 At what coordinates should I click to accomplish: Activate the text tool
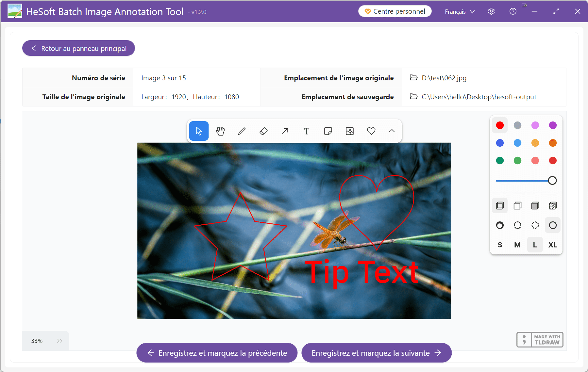(x=307, y=131)
